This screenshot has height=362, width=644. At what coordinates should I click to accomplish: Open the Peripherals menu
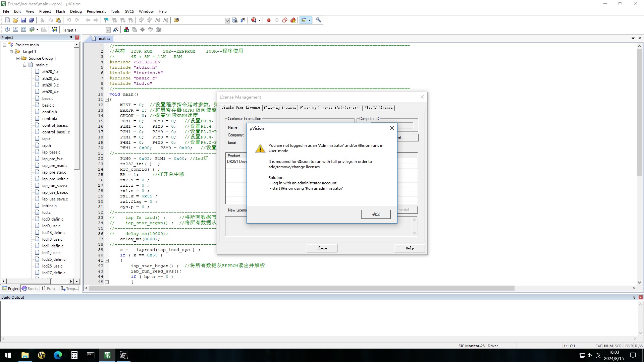click(x=96, y=11)
